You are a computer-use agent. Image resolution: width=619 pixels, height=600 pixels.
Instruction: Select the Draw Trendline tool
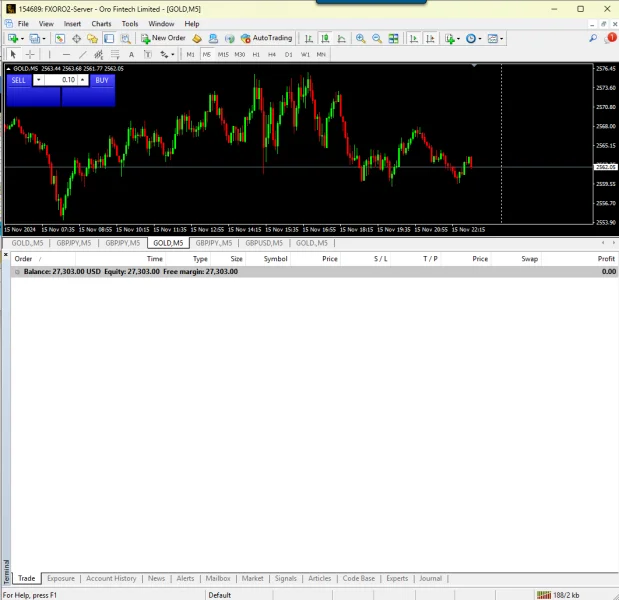pyautogui.click(x=82, y=54)
